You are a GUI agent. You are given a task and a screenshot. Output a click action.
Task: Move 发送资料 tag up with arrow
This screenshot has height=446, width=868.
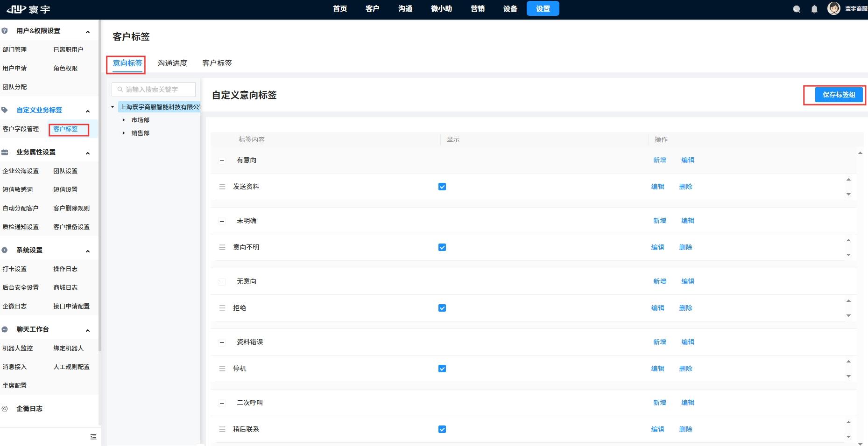848,180
